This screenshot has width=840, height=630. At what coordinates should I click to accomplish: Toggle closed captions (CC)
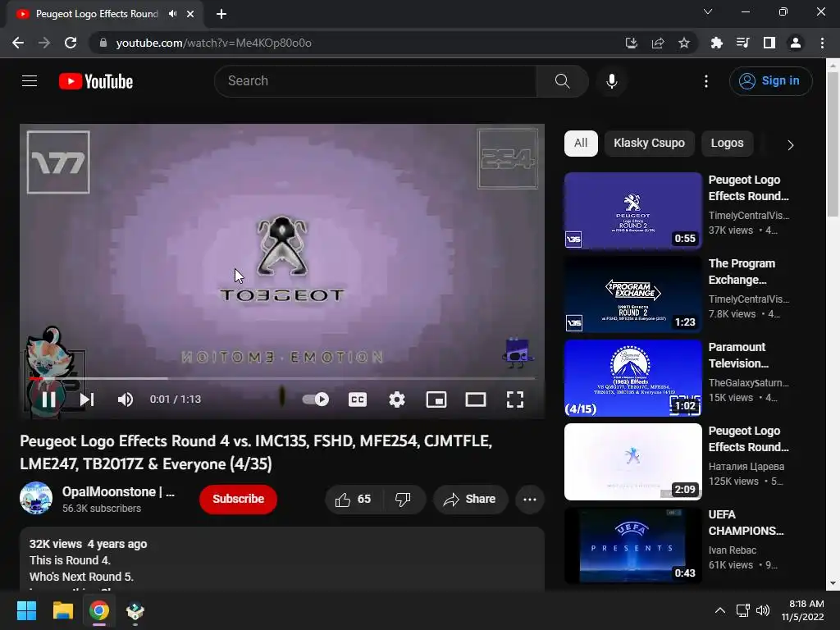(358, 399)
